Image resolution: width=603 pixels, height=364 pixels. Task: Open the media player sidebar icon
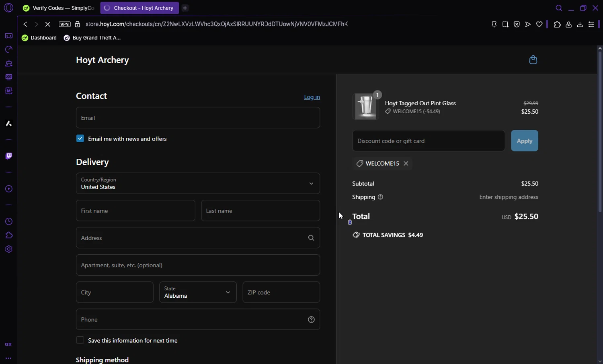click(8, 189)
